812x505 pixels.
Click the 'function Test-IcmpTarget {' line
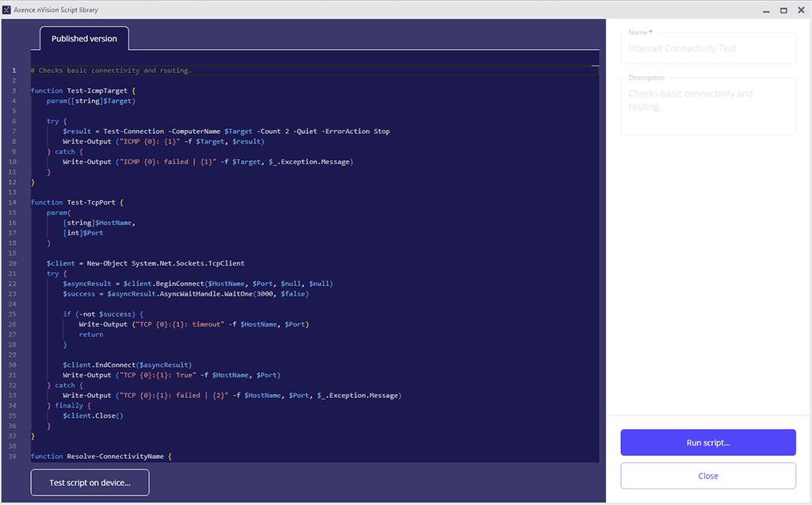(x=82, y=90)
